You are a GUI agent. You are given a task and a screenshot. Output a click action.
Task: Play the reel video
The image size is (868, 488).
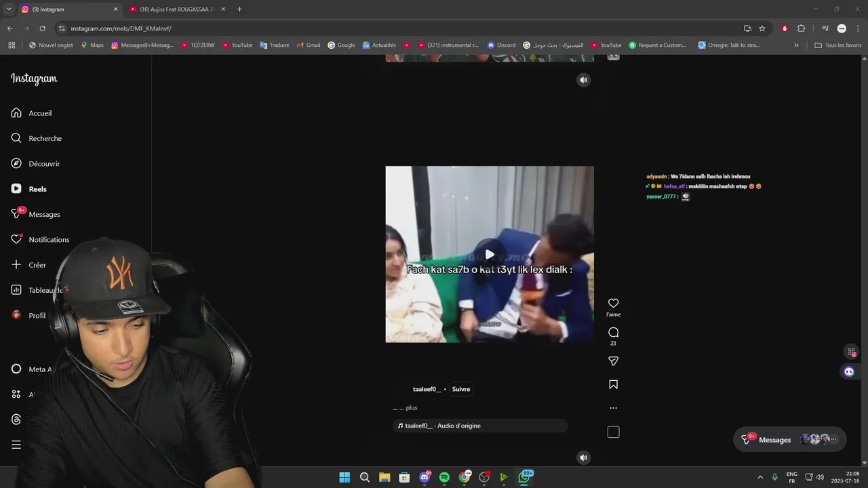tap(490, 254)
